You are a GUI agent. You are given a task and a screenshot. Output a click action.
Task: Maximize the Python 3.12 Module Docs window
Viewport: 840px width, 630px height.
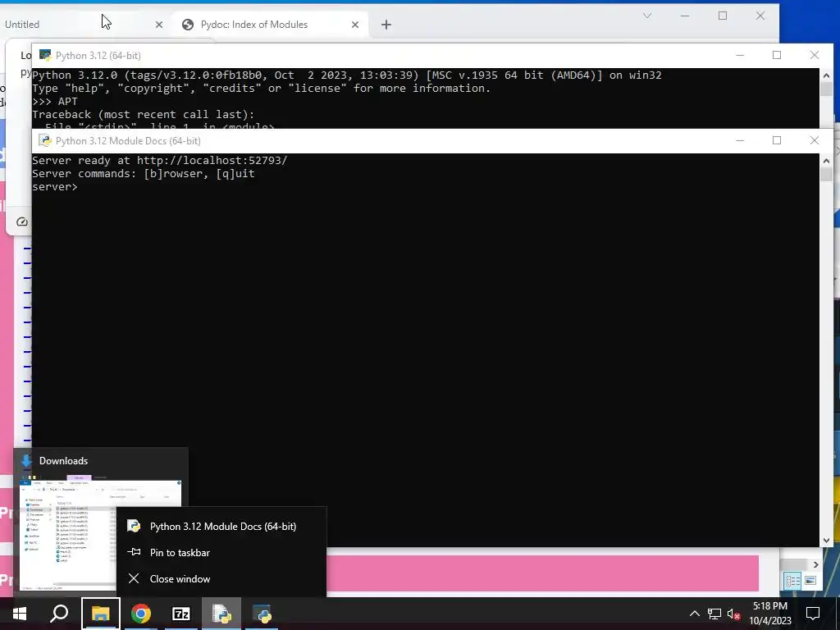tap(777, 140)
